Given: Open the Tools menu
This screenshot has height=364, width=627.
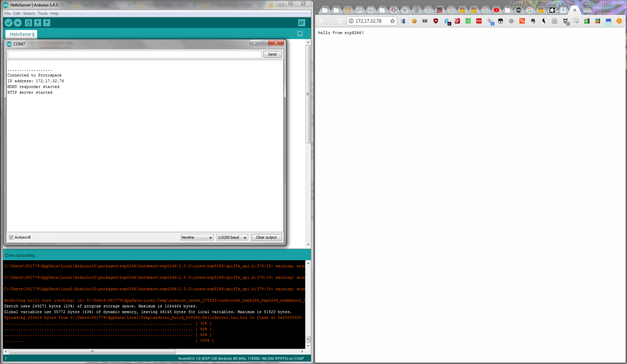Looking at the screenshot, I should click(42, 13).
